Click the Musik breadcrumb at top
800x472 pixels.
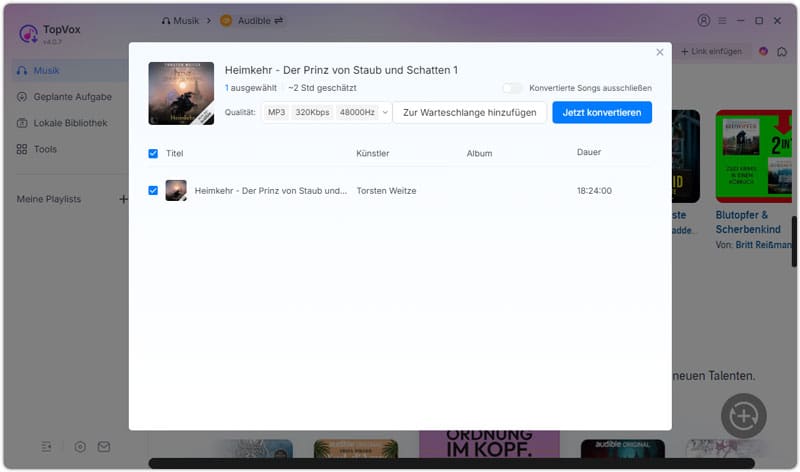tap(180, 21)
